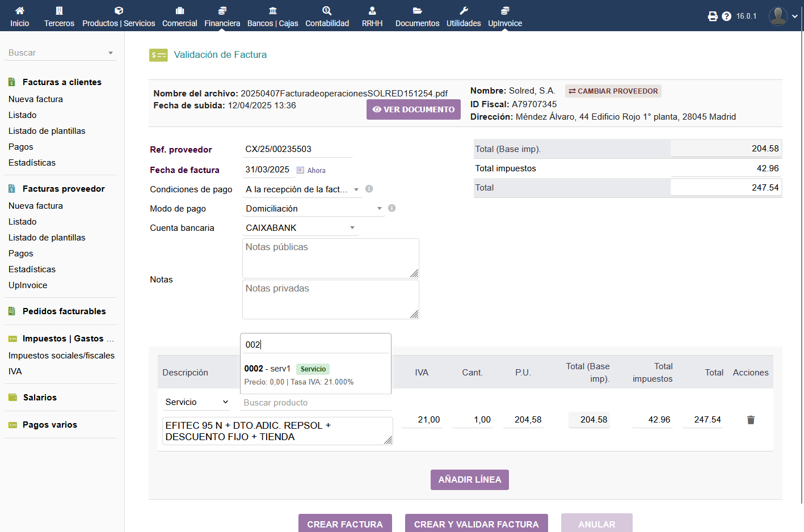Click info icon beside Condiciones de pago

coord(369,189)
